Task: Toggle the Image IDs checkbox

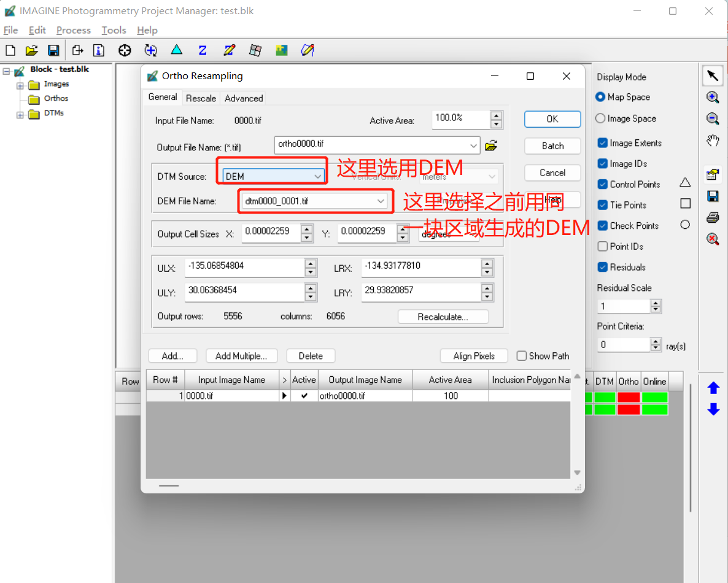Action: click(603, 163)
